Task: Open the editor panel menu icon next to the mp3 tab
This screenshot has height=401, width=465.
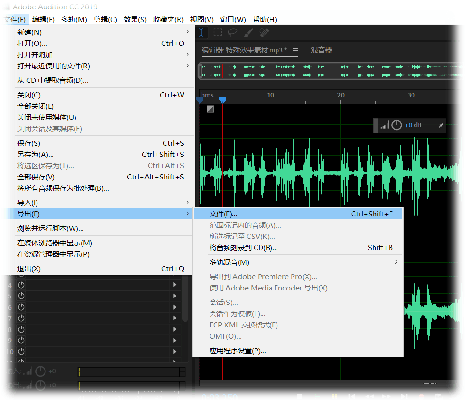Action: pyautogui.click(x=295, y=50)
